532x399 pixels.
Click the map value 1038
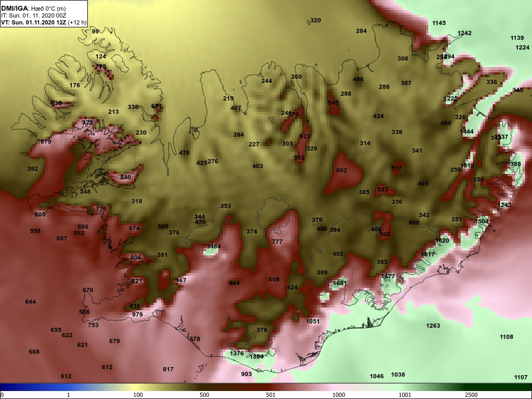point(398,375)
